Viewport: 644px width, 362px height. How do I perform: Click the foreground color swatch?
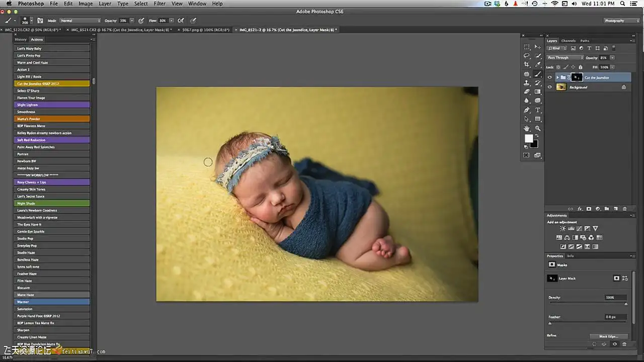click(x=529, y=138)
